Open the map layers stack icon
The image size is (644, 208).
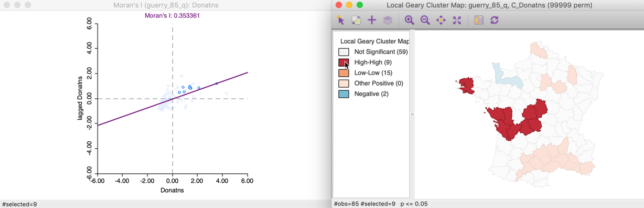pyautogui.click(x=387, y=20)
